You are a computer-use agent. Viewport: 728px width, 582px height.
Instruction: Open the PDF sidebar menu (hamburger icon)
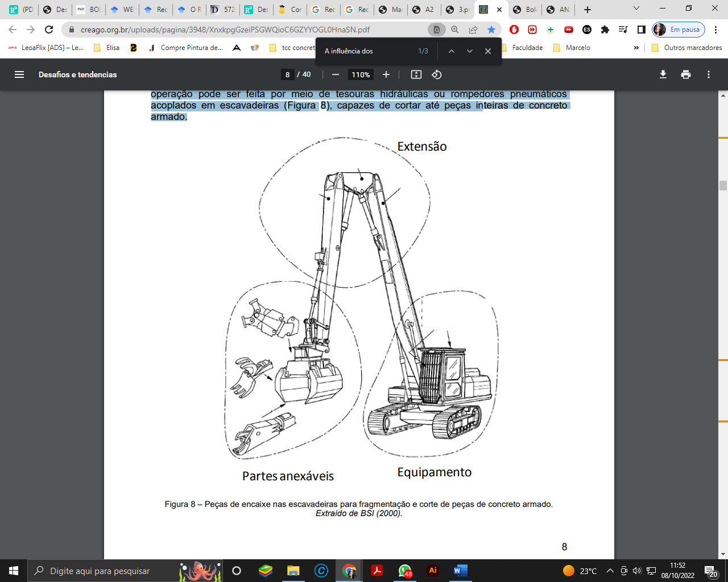point(19,74)
